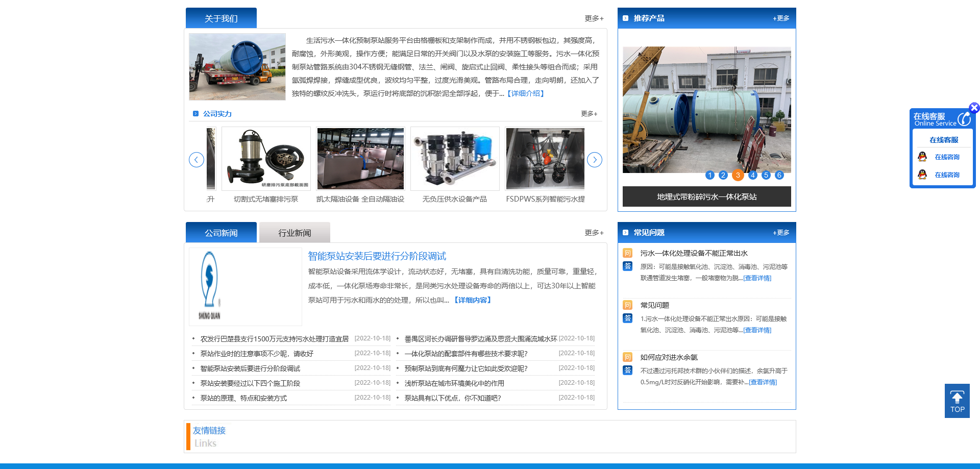This screenshot has width=980, height=469.
Task: Click the left arrow on 公司实力 carousel
Action: (x=197, y=159)
